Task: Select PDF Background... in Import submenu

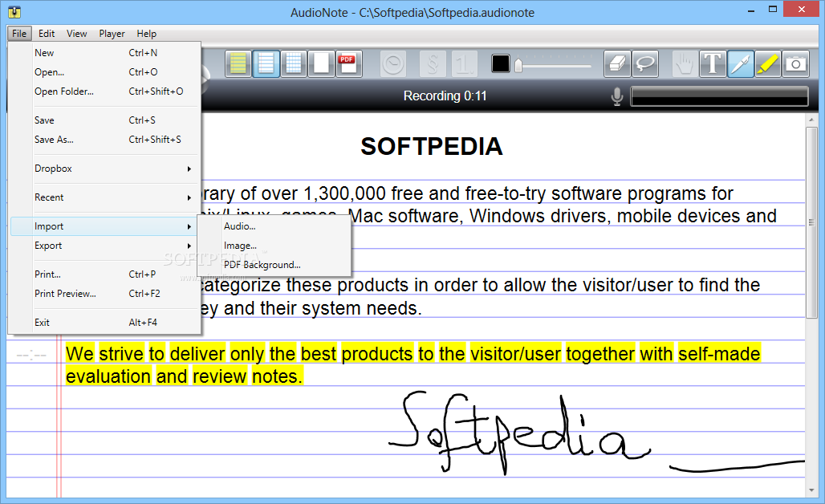Action: tap(274, 265)
